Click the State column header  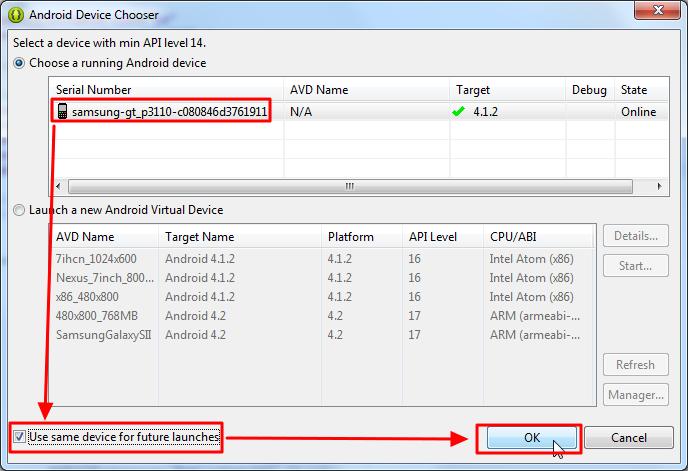coord(641,90)
